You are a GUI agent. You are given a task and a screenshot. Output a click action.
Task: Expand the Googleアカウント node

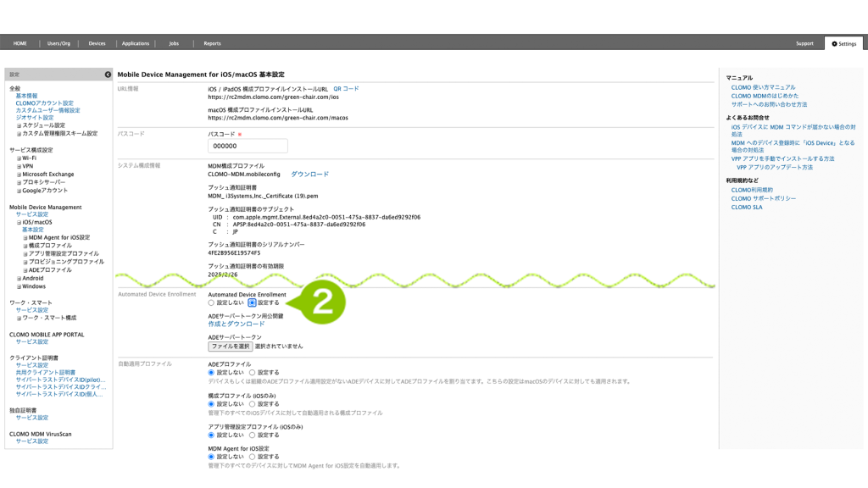(19, 191)
